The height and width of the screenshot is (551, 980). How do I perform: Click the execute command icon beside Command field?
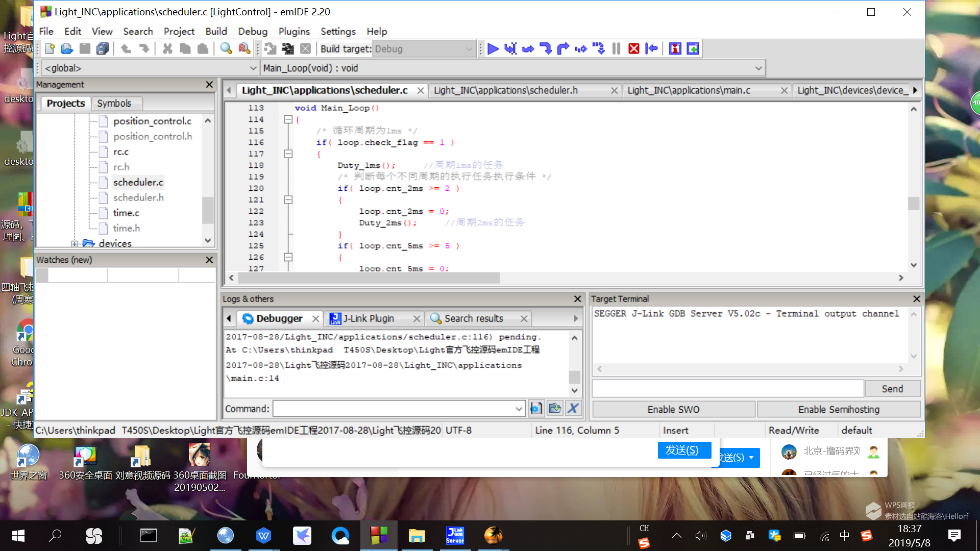pos(536,408)
